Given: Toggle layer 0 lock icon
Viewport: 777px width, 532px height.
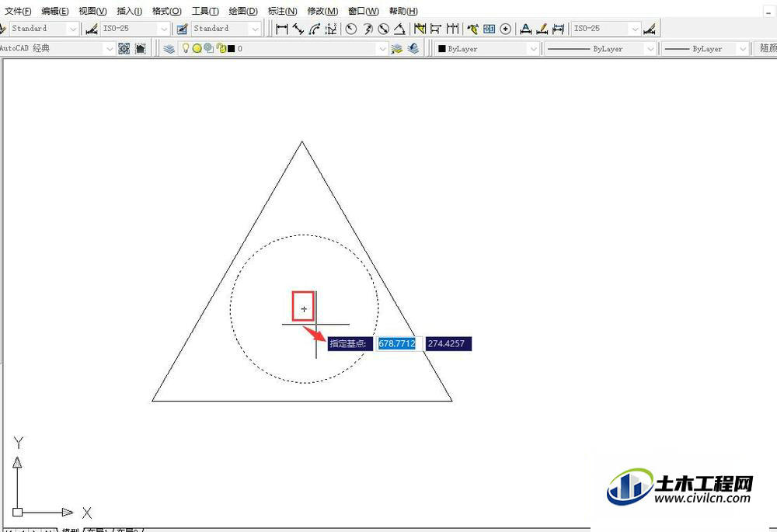Looking at the screenshot, I should coord(221,48).
